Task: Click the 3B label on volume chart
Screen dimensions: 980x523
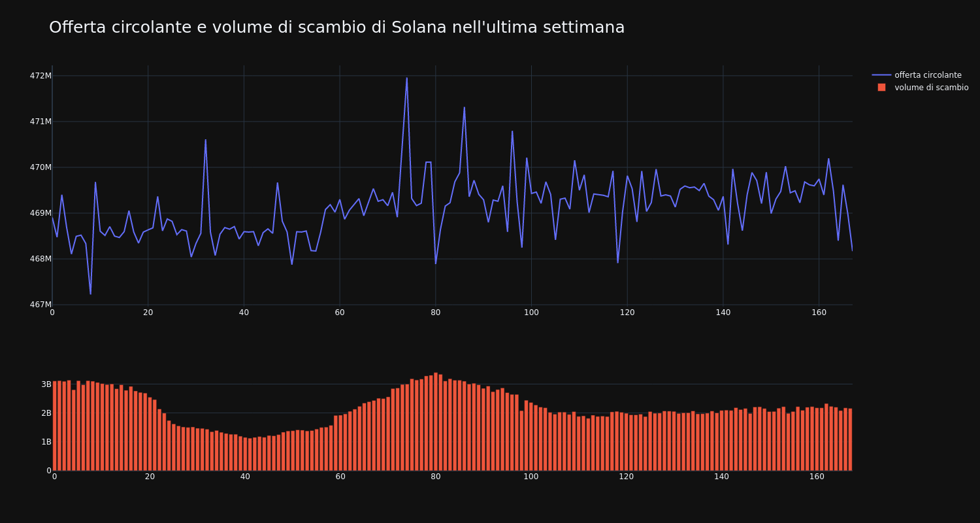Action: tap(46, 384)
